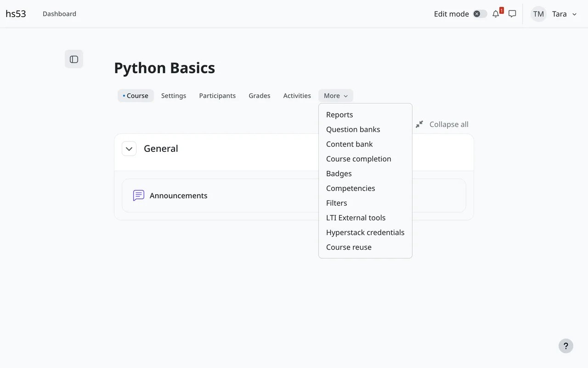
Task: Select Reports from the More menu
Action: coord(365,115)
